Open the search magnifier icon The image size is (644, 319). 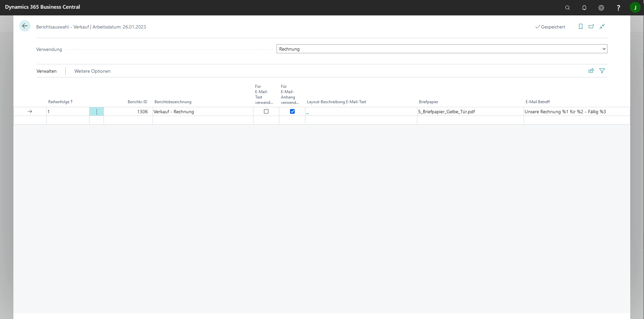pyautogui.click(x=568, y=8)
